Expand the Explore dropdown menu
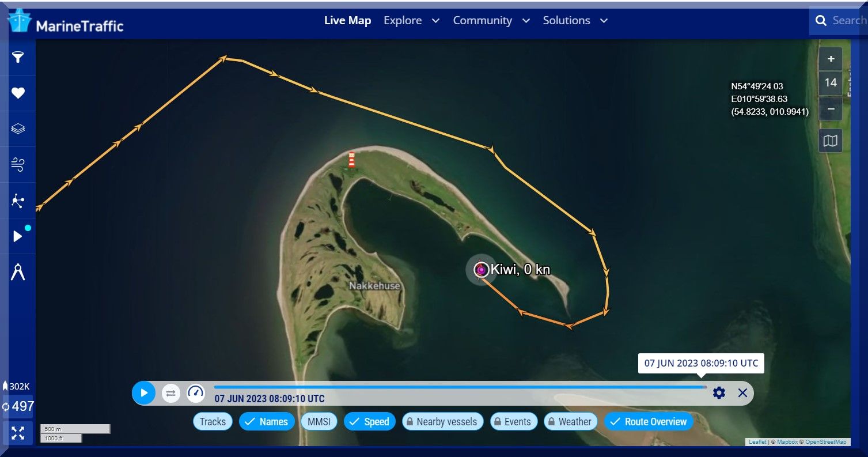 411,20
